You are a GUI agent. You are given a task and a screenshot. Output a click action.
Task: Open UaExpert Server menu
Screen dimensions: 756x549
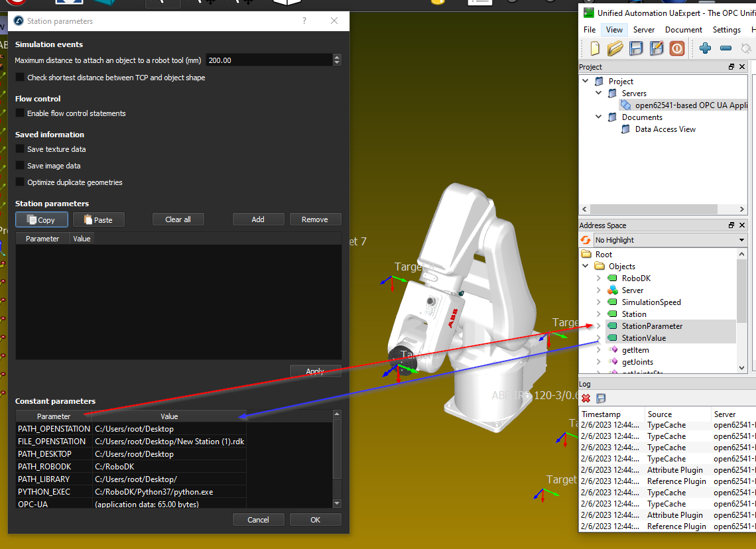644,29
